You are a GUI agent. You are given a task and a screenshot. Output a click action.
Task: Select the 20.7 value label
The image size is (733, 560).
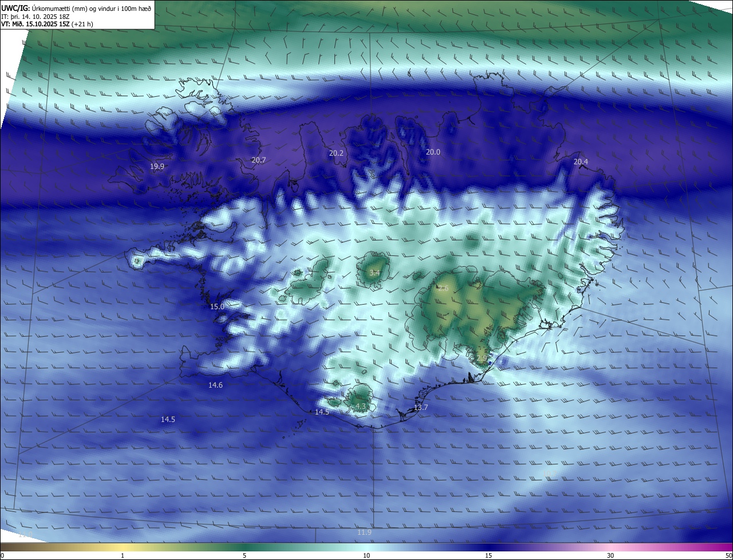(x=258, y=160)
